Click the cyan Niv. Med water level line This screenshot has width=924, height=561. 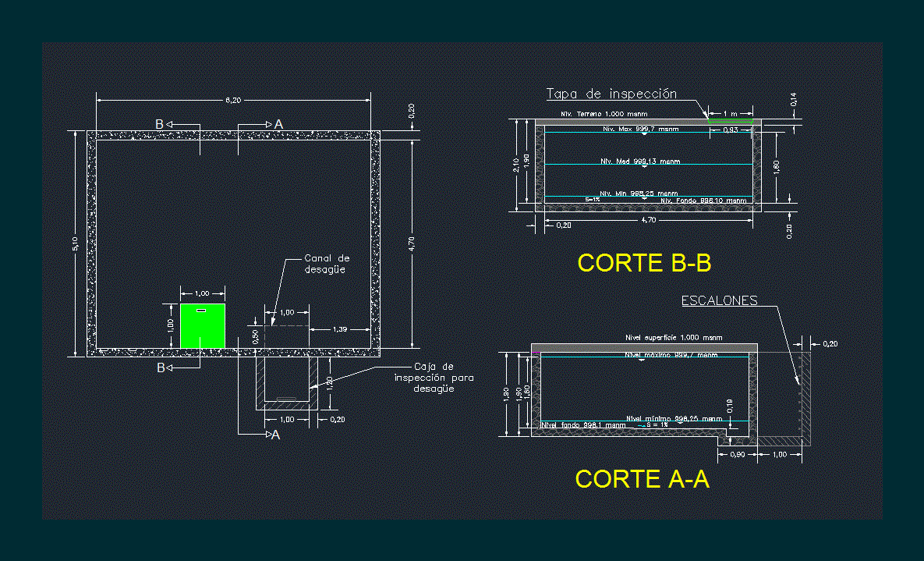tap(647, 165)
